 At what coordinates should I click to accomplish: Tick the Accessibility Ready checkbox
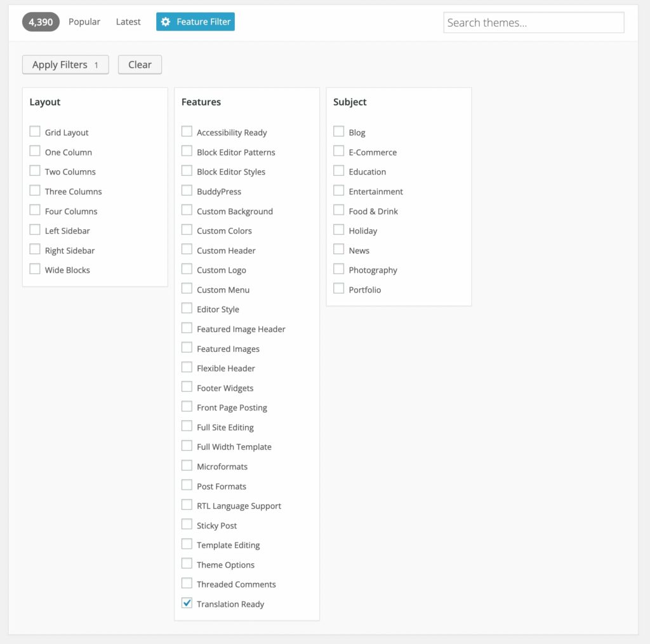[x=187, y=131]
